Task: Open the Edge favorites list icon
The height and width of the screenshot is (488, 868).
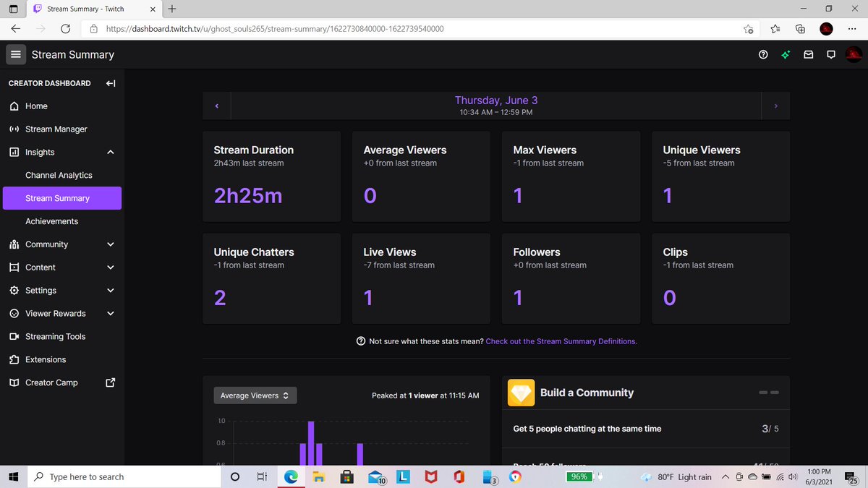Action: coord(775,29)
